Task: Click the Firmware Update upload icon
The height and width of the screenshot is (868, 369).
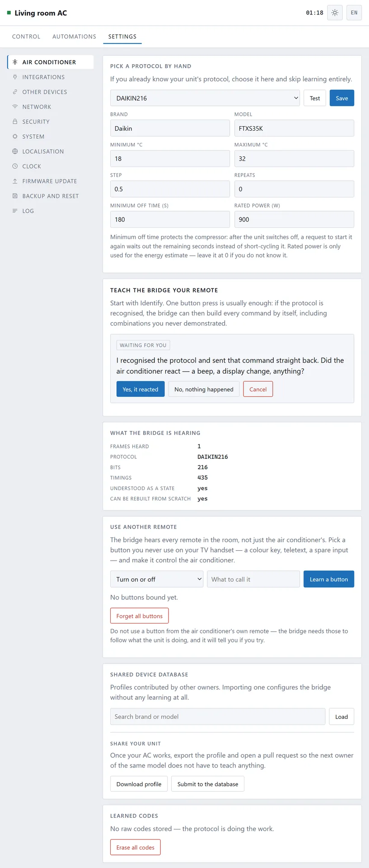Action: [x=15, y=181]
